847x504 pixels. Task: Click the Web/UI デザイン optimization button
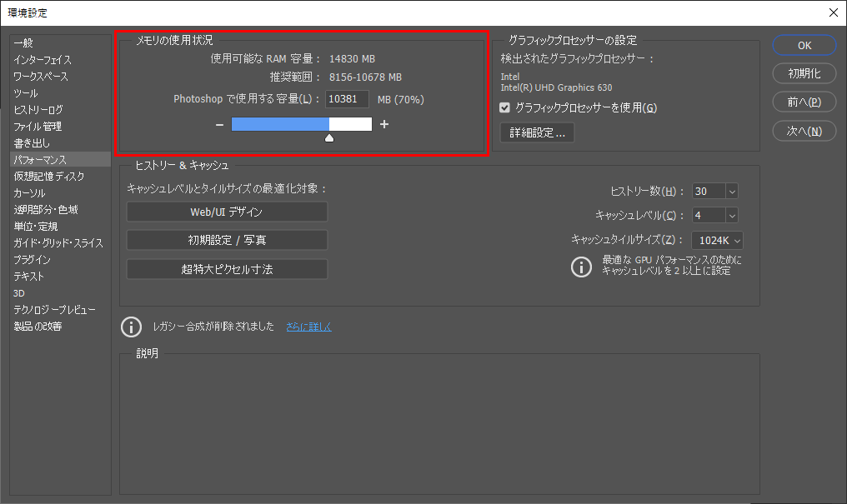coord(227,212)
